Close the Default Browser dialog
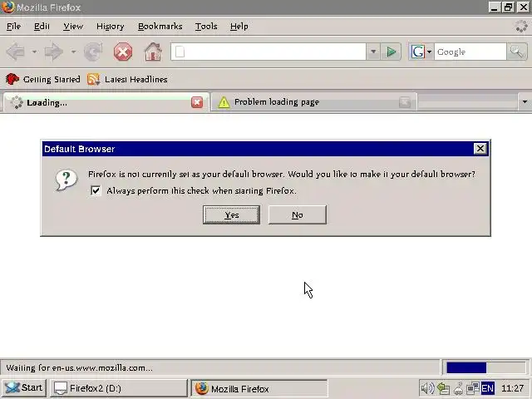 tap(480, 149)
